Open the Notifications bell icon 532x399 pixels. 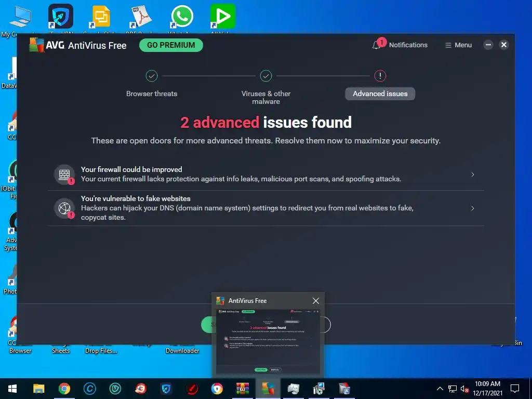click(376, 45)
